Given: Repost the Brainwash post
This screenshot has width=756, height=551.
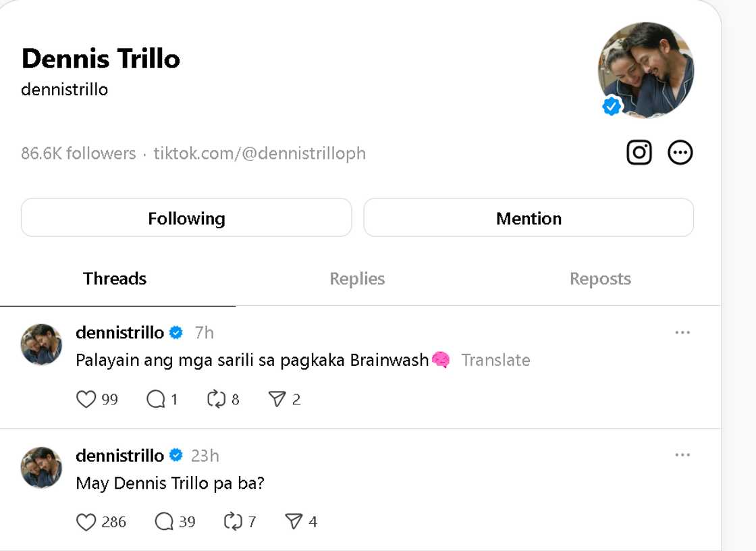Looking at the screenshot, I should [x=216, y=400].
